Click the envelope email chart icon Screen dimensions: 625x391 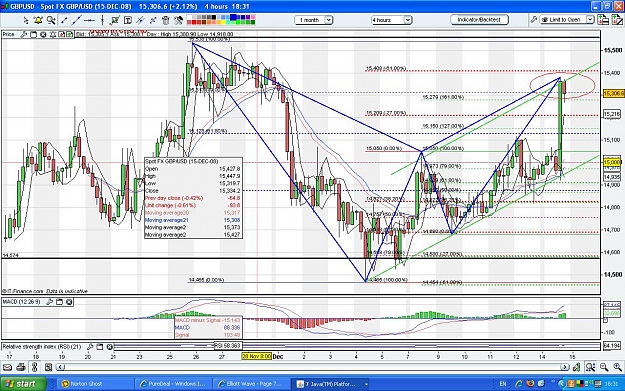click(7, 367)
